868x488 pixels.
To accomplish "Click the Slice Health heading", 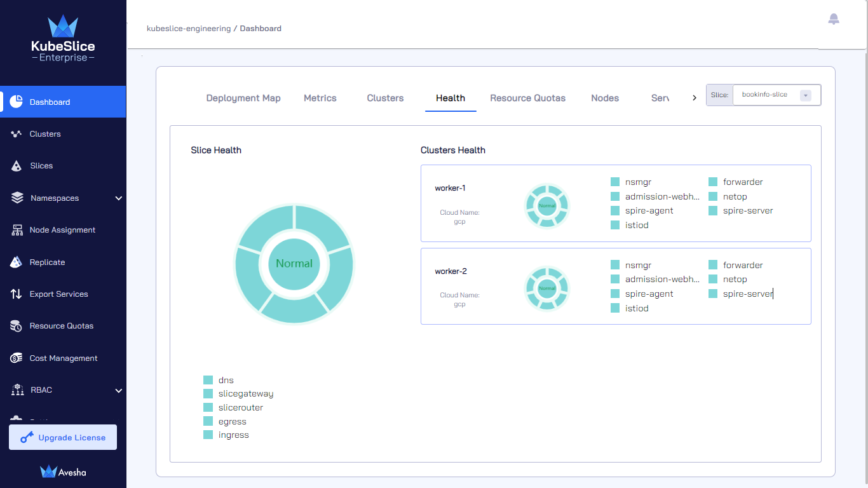I will (x=216, y=150).
